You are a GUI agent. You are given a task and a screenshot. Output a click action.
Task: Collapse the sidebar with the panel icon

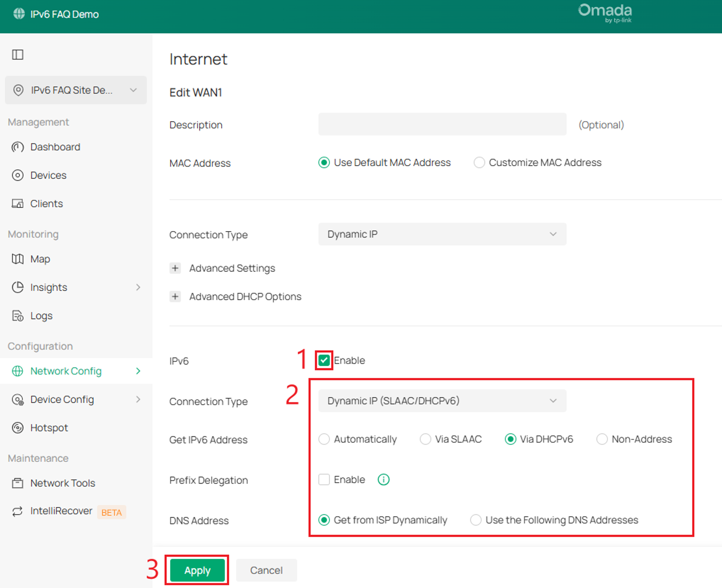tap(18, 54)
